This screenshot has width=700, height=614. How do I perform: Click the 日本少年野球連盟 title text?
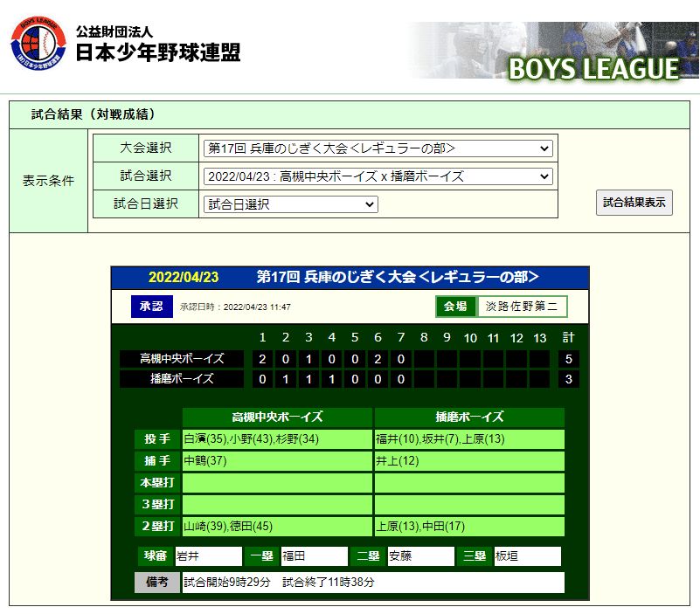(x=158, y=52)
